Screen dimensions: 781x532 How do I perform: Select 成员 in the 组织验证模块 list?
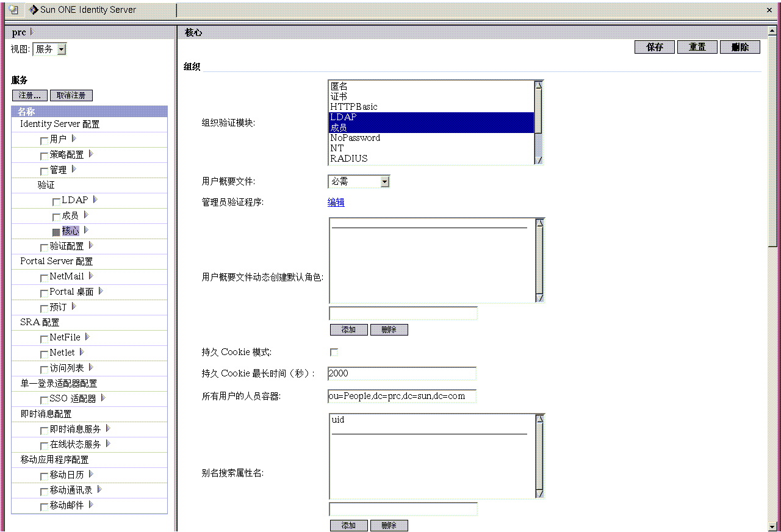[431, 128]
